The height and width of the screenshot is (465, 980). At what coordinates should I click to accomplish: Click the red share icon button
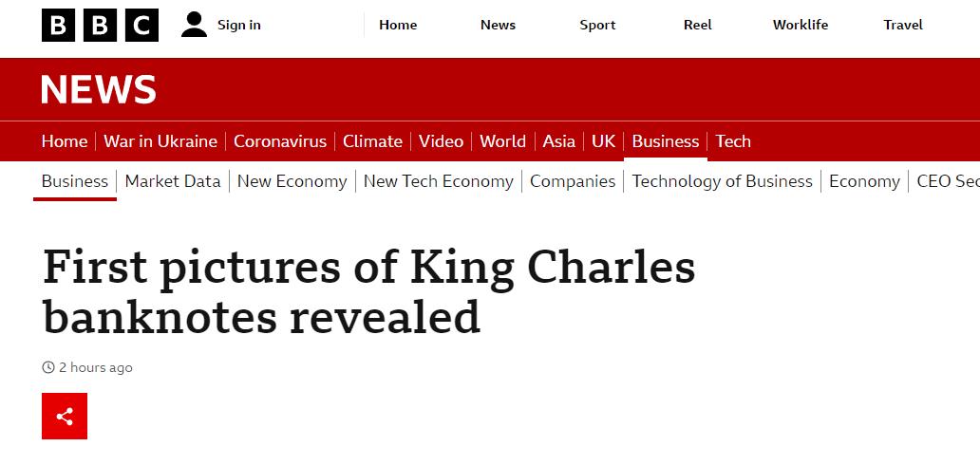click(x=65, y=417)
